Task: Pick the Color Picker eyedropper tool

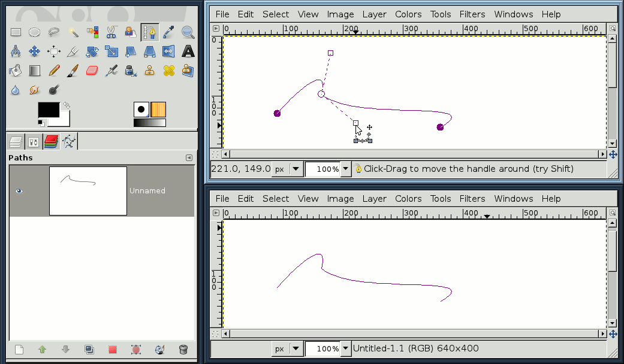Action: (168, 32)
